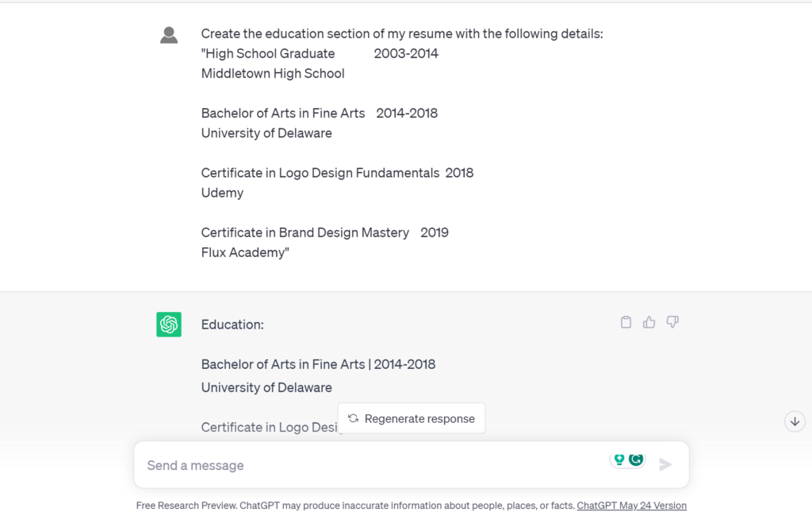Select 'University of Delaware' in the user prompt
The image size is (812, 523).
pos(266,133)
